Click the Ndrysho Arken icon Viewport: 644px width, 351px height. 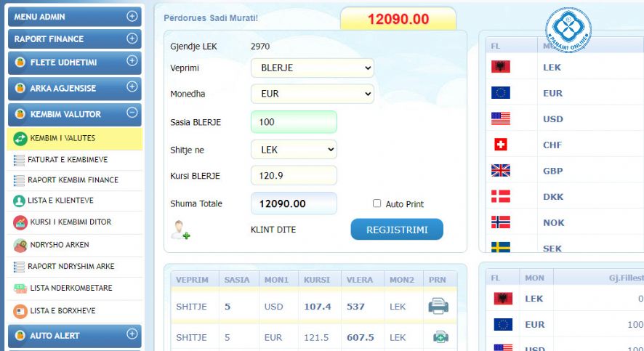20,245
